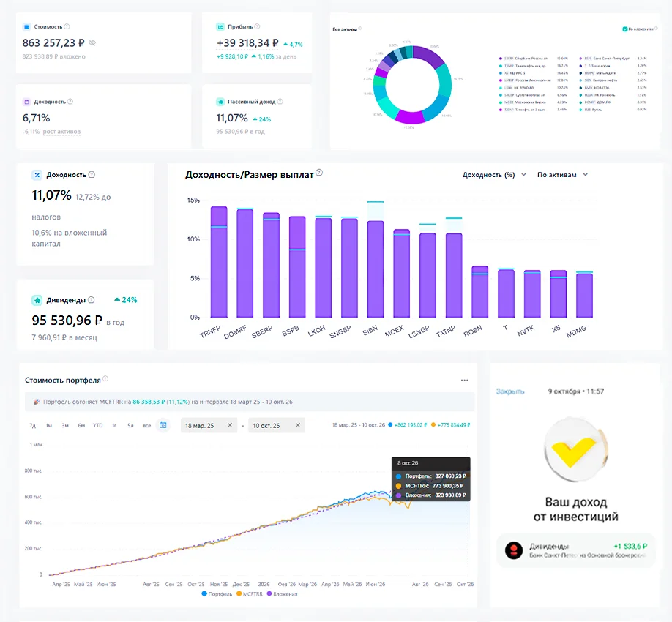Select the 5л period tab
The width and height of the screenshot is (672, 622).
130,425
